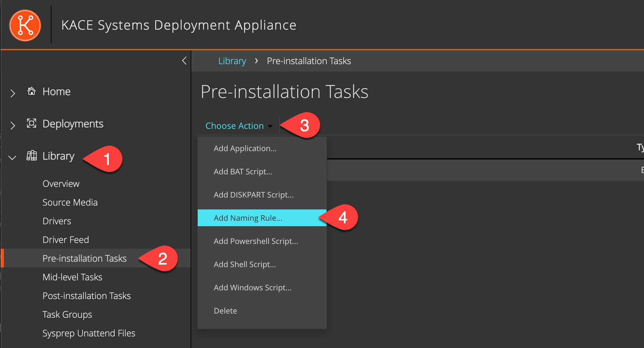The image size is (644, 348).
Task: Choose Add Powershell Script option
Action: (256, 241)
